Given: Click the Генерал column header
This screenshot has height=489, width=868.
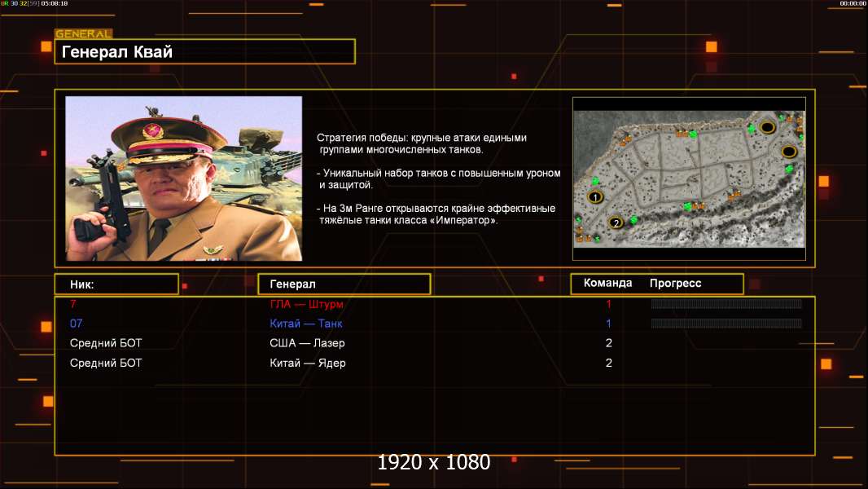Looking at the screenshot, I should pos(343,284).
